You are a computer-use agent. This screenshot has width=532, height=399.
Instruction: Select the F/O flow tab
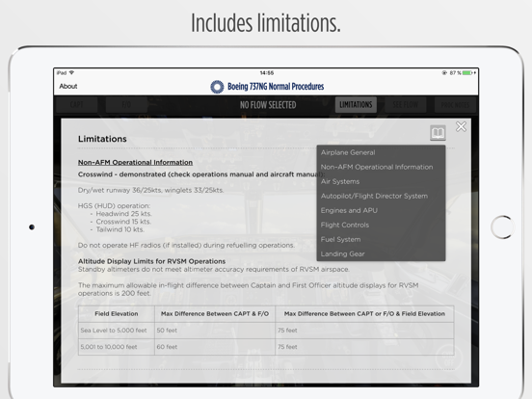[x=126, y=104]
